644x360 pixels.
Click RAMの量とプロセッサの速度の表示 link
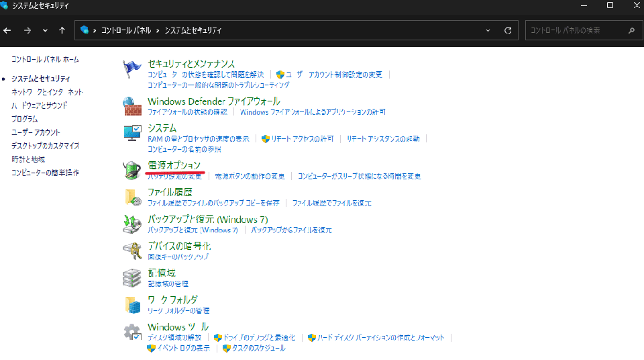tap(199, 139)
